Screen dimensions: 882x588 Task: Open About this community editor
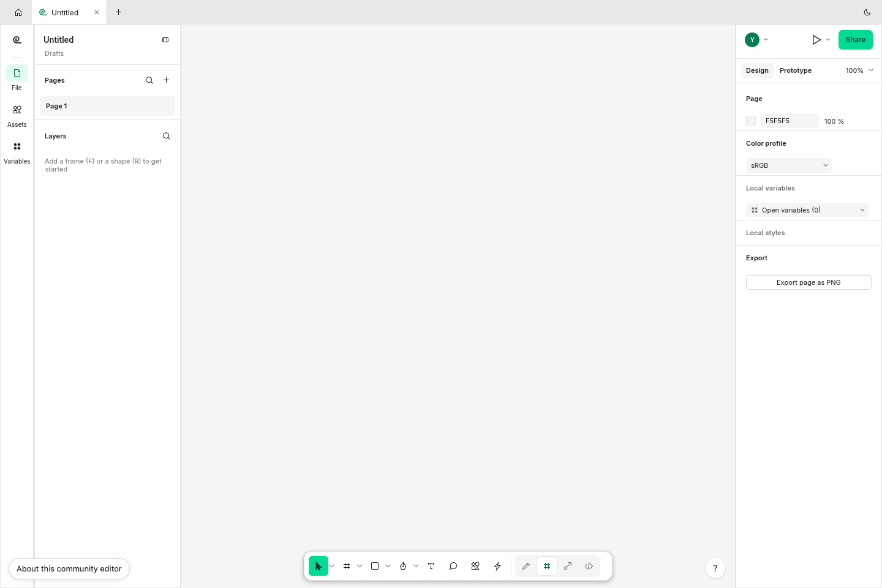tap(69, 568)
